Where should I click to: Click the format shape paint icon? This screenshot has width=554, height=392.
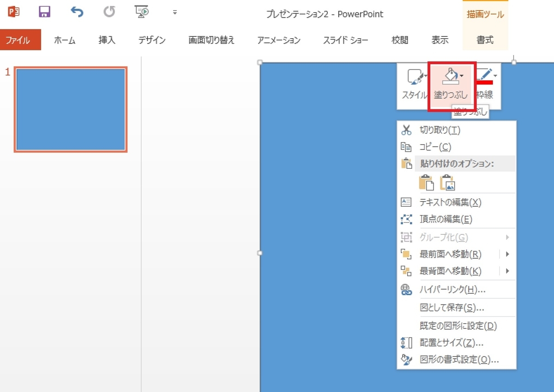point(406,360)
